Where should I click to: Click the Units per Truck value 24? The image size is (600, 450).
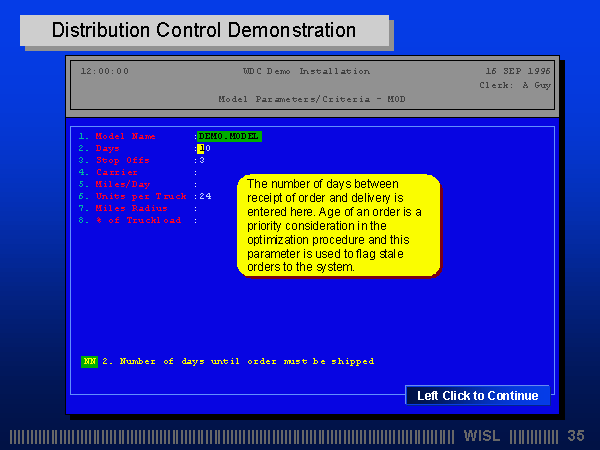[x=205, y=196]
